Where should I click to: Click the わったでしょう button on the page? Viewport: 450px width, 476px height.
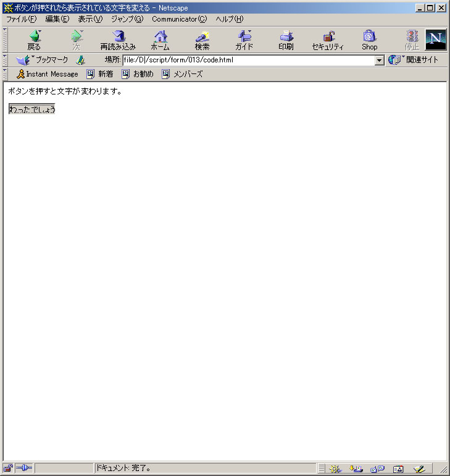[x=32, y=109]
